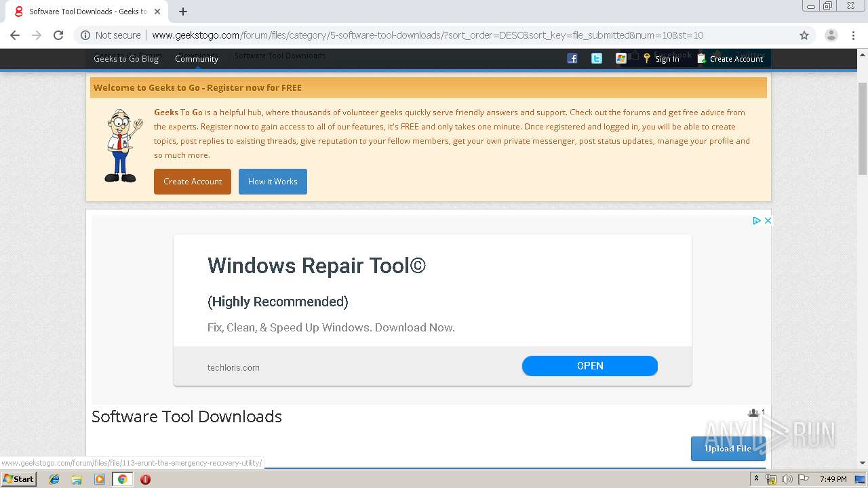Click the How it Works button
The image size is (868, 488).
pos(273,182)
